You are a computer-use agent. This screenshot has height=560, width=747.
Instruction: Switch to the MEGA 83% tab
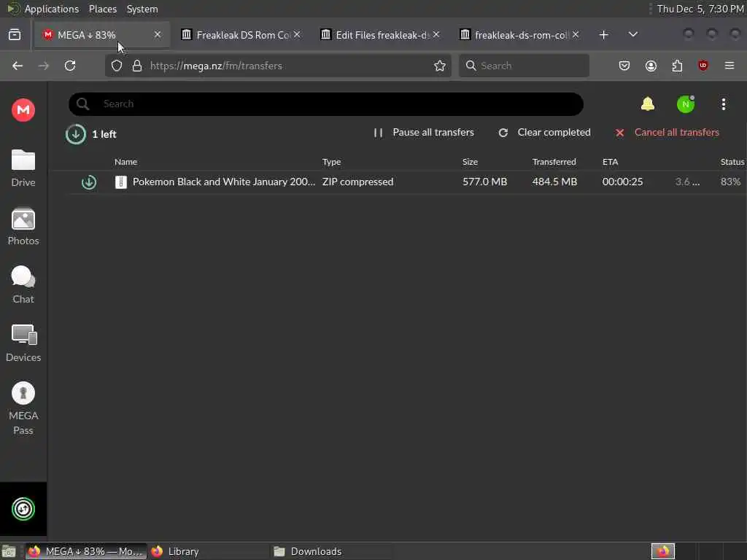point(102,35)
